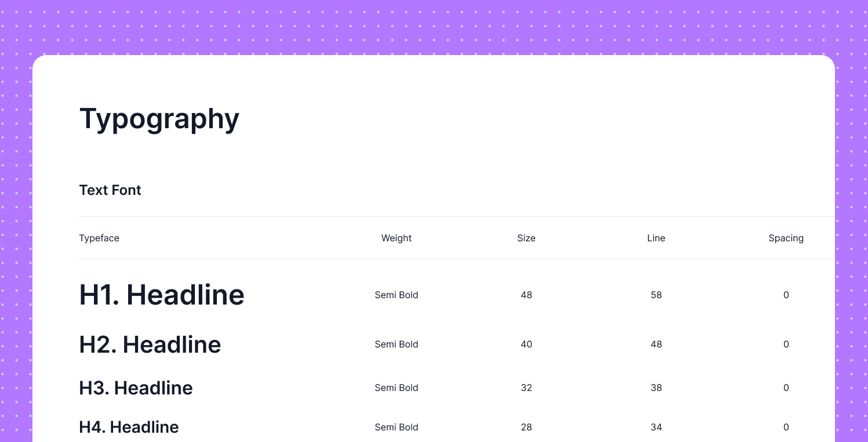Click the Weight column header

coord(397,238)
